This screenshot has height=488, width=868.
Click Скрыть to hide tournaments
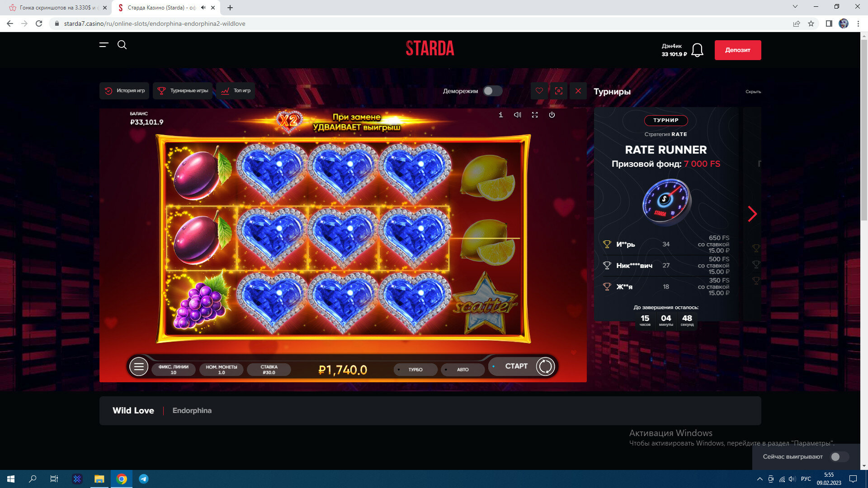[x=753, y=92]
